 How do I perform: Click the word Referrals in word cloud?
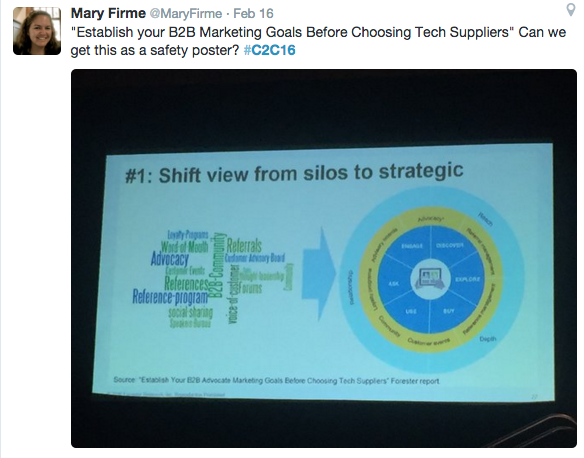244,245
